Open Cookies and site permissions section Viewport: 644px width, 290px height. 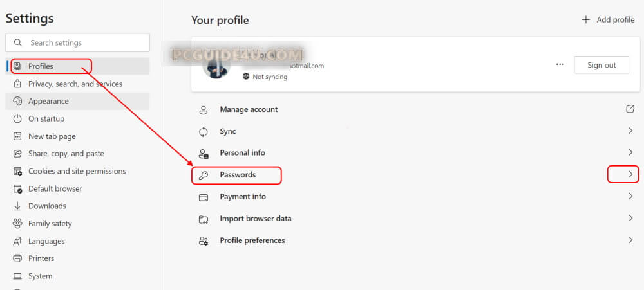coord(77,171)
